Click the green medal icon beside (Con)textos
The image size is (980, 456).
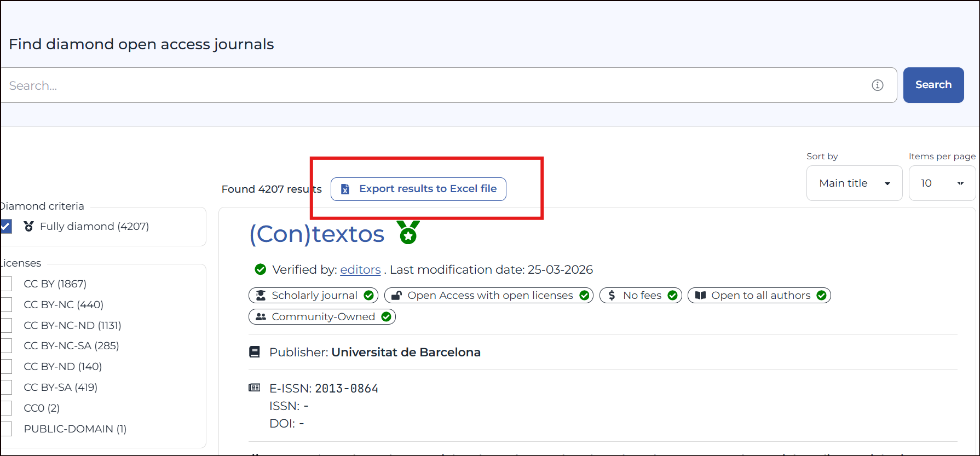408,232
